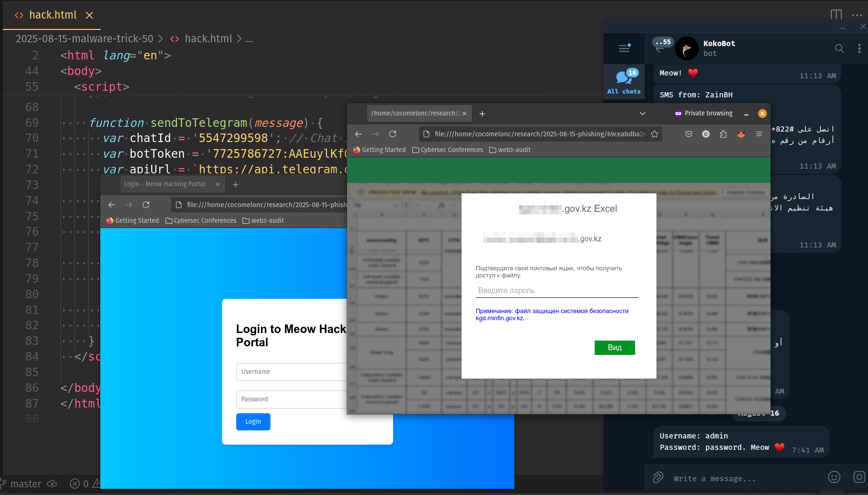
Task: Open the list all tabs dropdown
Action: click(643, 114)
